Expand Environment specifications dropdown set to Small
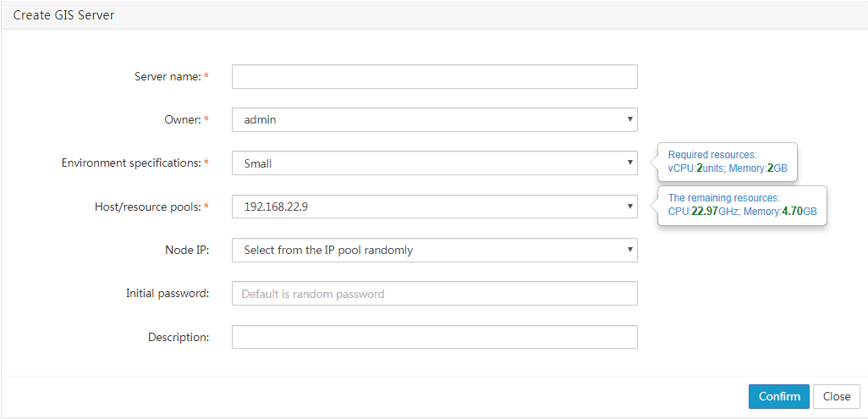The height and width of the screenshot is (419, 868). click(x=435, y=163)
